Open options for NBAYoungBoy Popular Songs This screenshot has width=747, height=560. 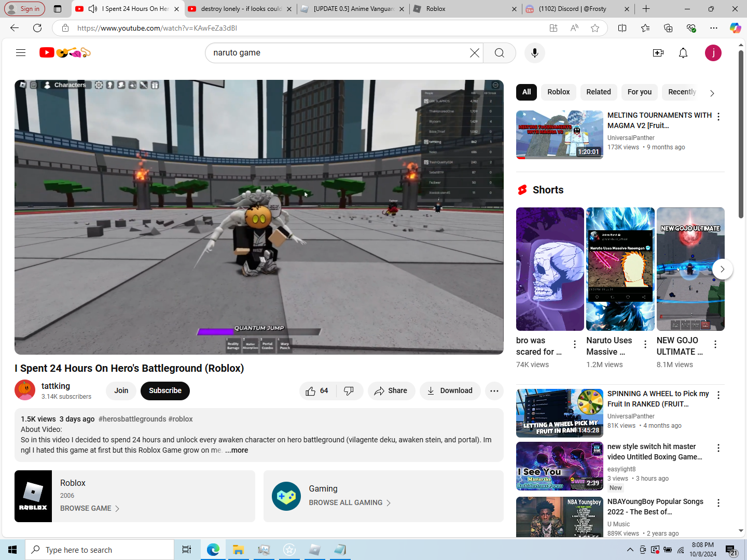coord(718,503)
